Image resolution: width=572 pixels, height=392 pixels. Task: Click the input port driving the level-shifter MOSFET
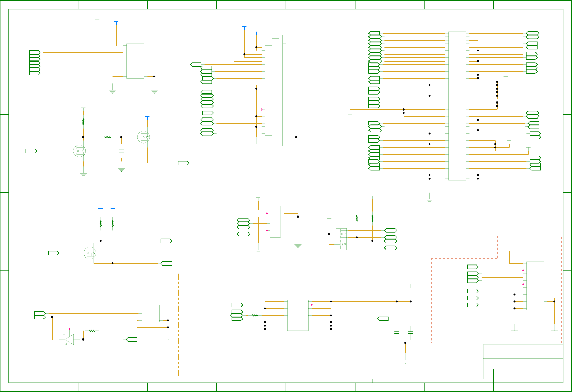(x=54, y=253)
